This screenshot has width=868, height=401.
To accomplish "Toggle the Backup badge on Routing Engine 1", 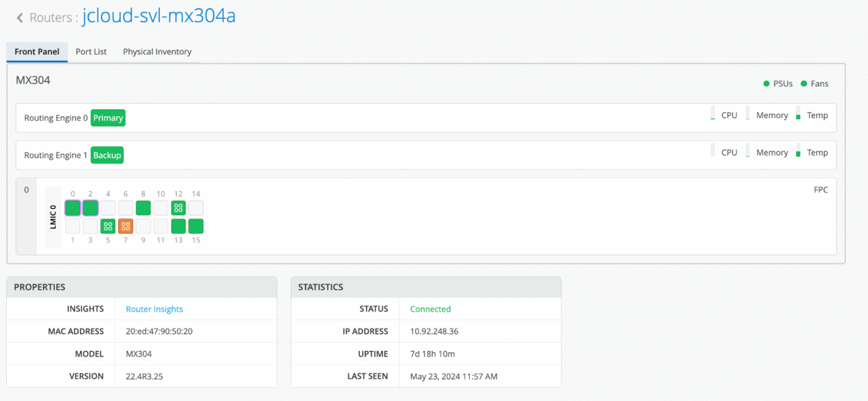I will tap(106, 155).
